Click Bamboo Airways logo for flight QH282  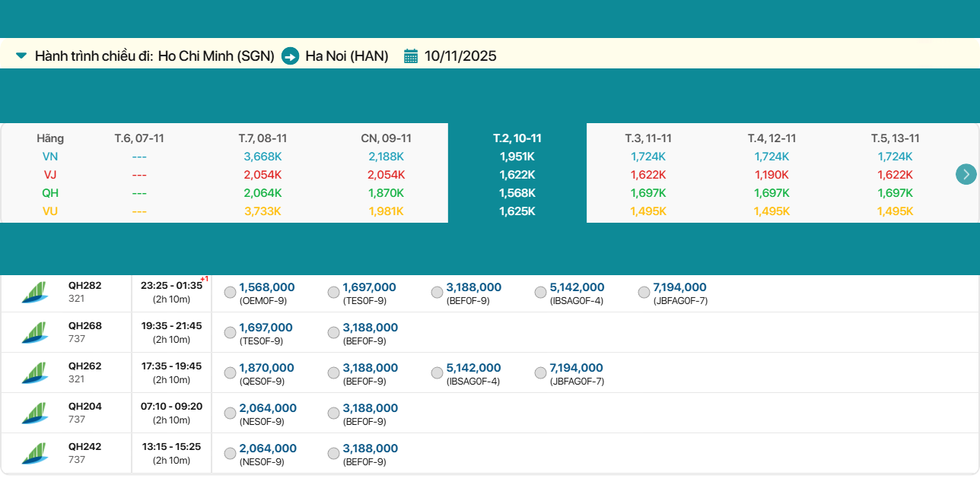pos(34,293)
